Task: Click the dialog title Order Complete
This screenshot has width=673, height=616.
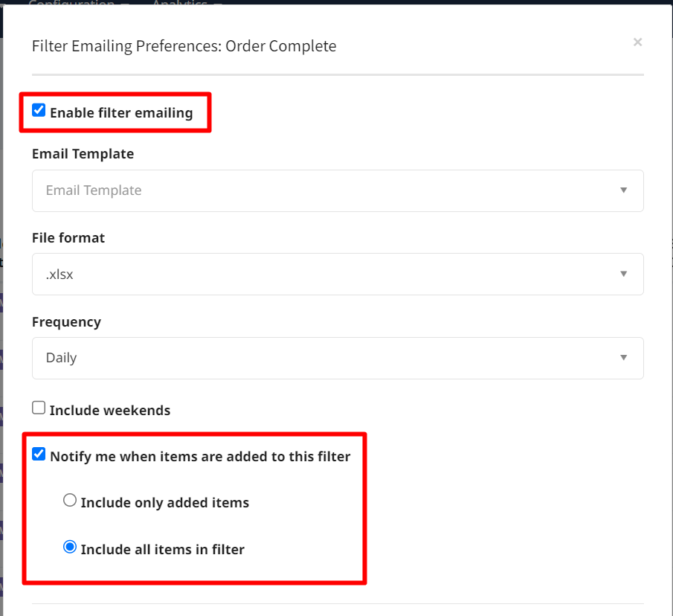Action: point(281,46)
